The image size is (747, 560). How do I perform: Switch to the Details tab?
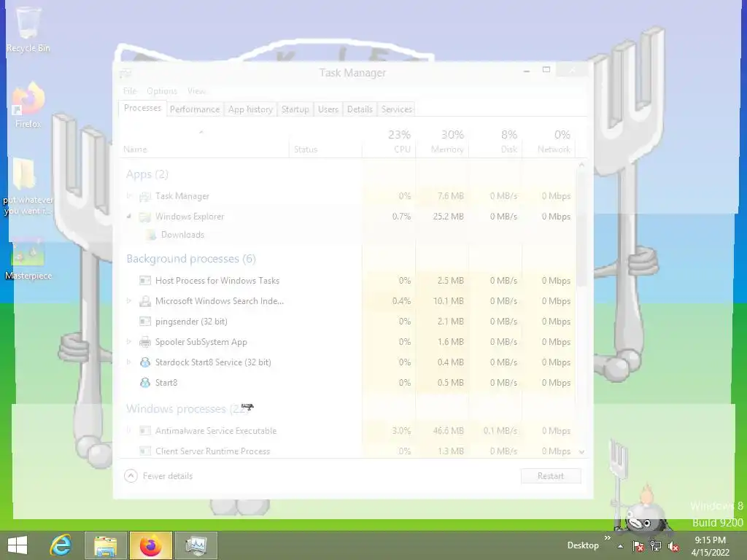pos(360,109)
